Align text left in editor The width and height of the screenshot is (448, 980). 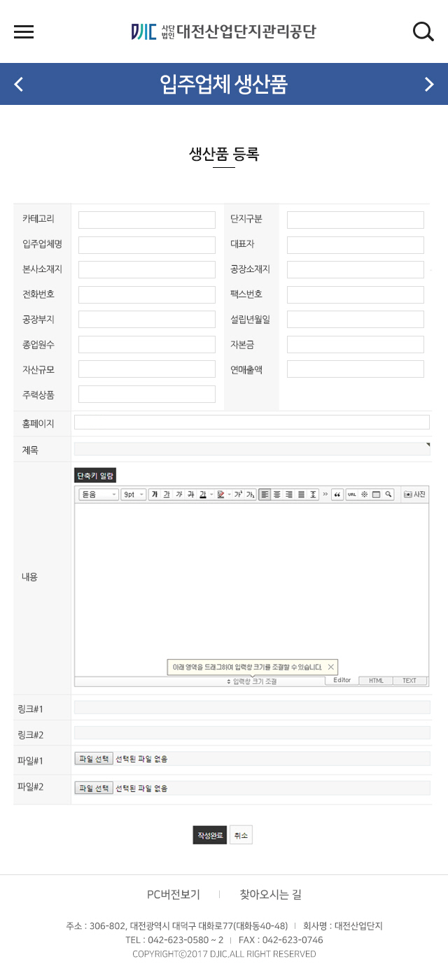[x=265, y=494]
